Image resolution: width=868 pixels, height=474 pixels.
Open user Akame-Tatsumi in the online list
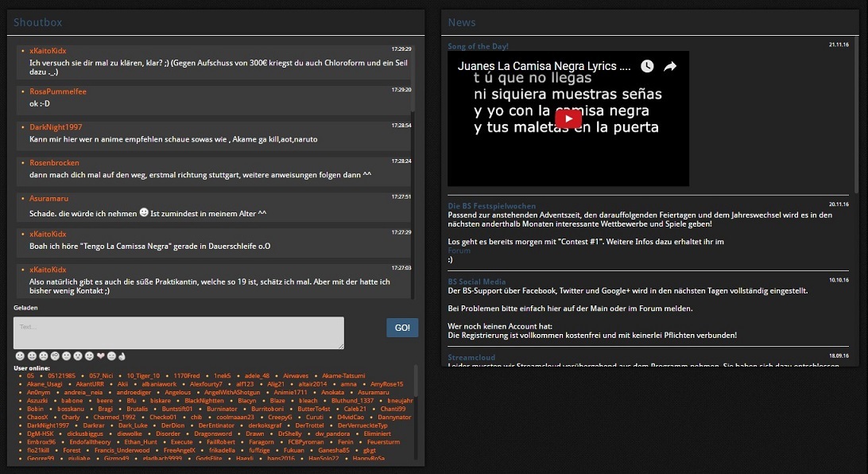(x=343, y=375)
